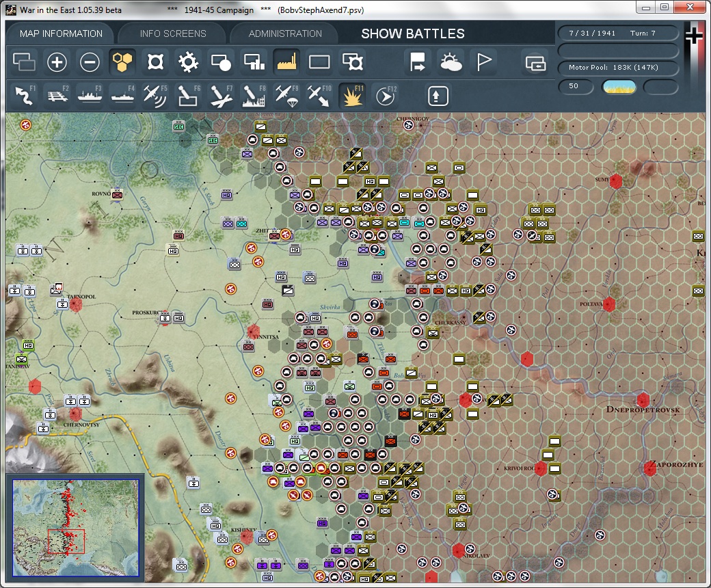This screenshot has height=588, width=711.
Task: Select the Dnepropetrovsk city hex
Action: pyautogui.click(x=643, y=400)
